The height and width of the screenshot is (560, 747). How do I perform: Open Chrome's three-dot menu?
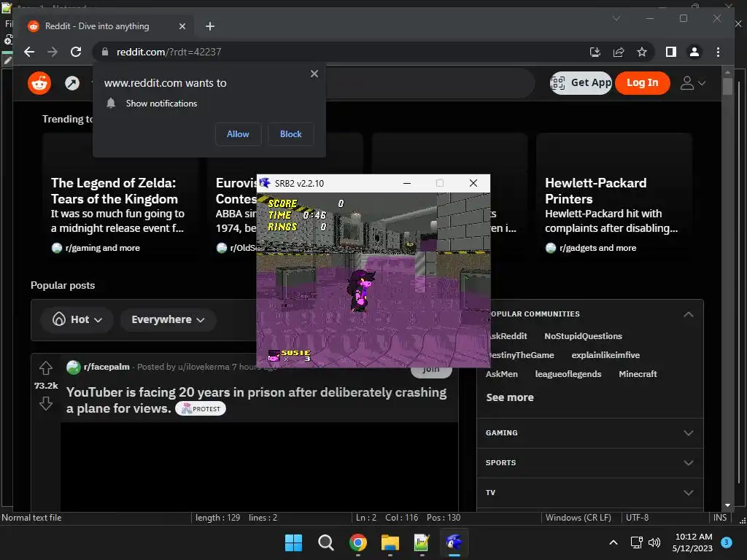pos(718,52)
